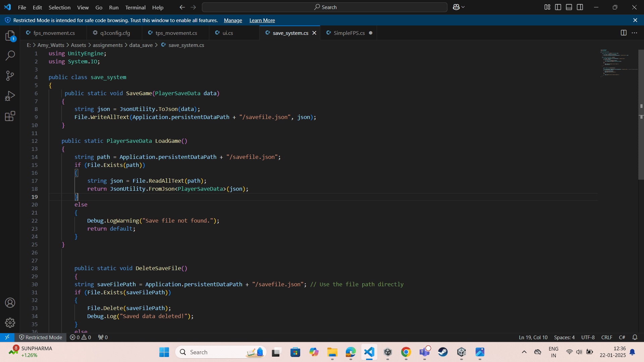Split the editor to the right
This screenshot has width=644, height=362.
click(x=624, y=33)
